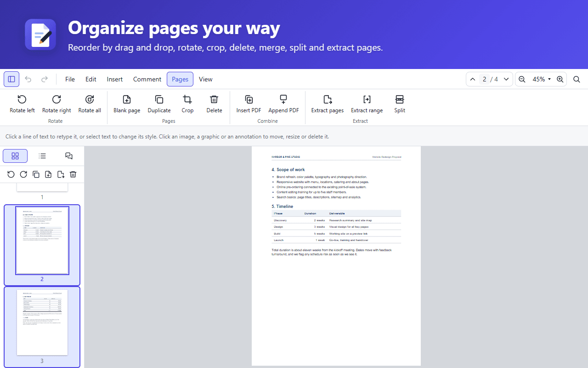Click the Split tool
Image resolution: width=588 pixels, height=368 pixels.
click(x=400, y=104)
